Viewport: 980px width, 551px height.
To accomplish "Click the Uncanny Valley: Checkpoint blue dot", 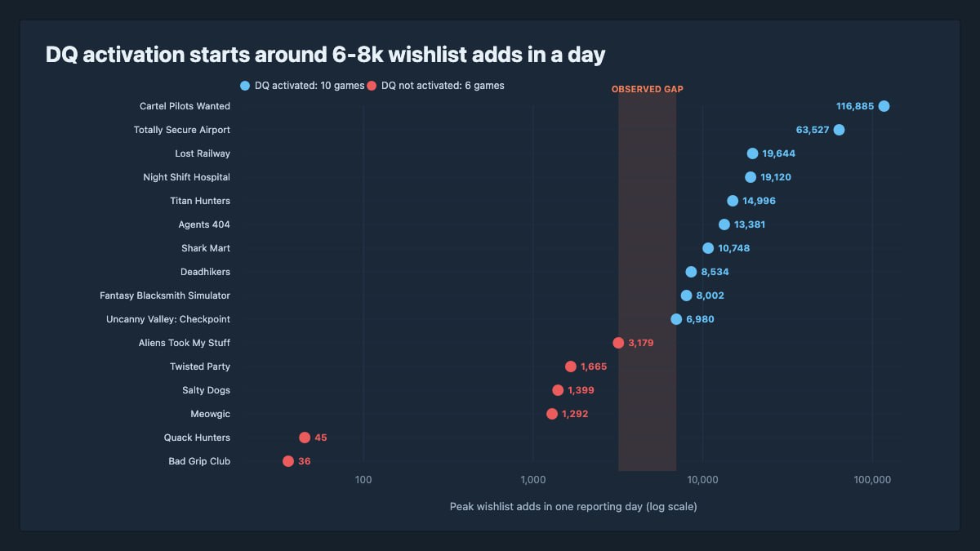I will tap(676, 319).
